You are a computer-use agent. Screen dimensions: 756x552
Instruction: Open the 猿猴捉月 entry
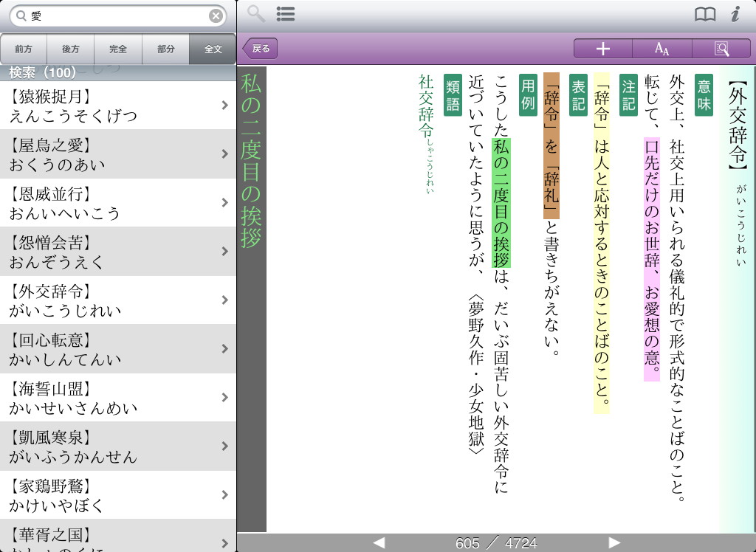[118, 106]
